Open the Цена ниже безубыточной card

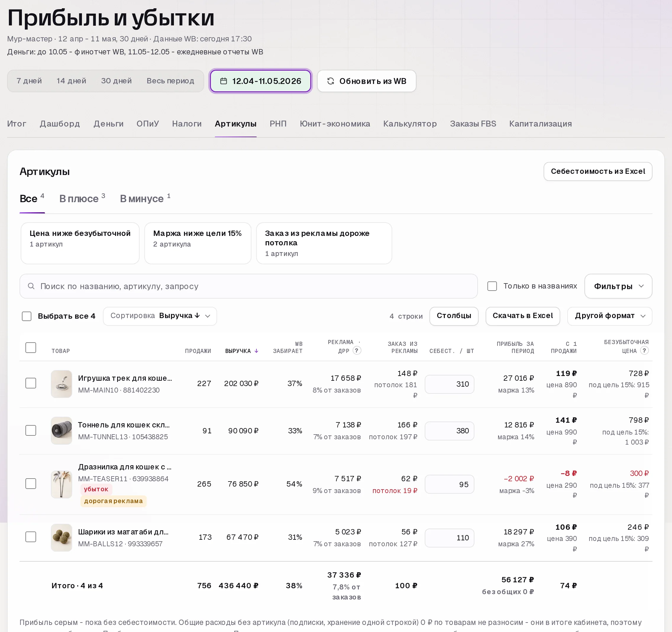pos(80,243)
